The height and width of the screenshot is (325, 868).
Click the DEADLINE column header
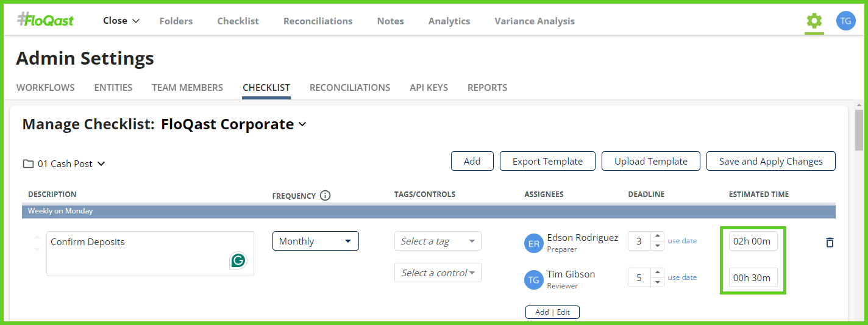pyautogui.click(x=646, y=195)
